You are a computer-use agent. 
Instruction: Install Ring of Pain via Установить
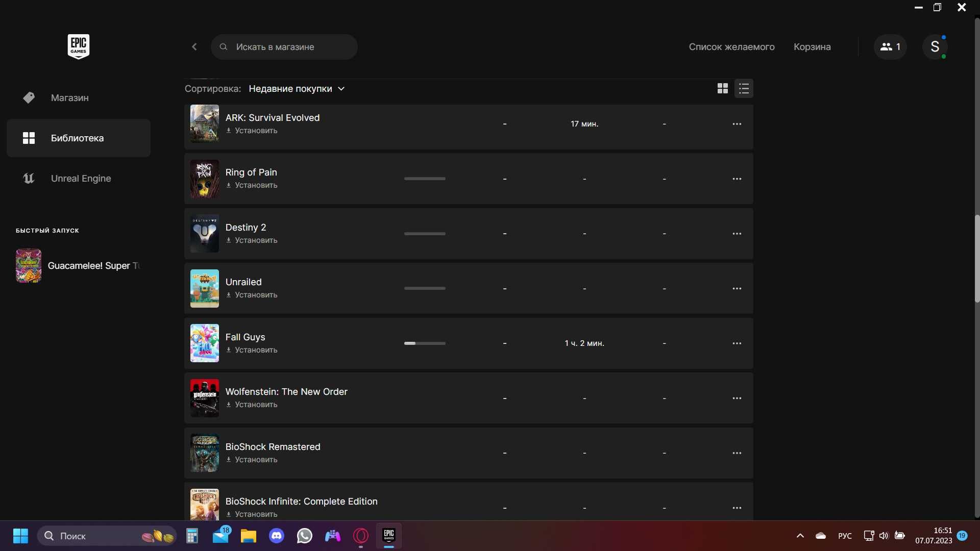[252, 185]
